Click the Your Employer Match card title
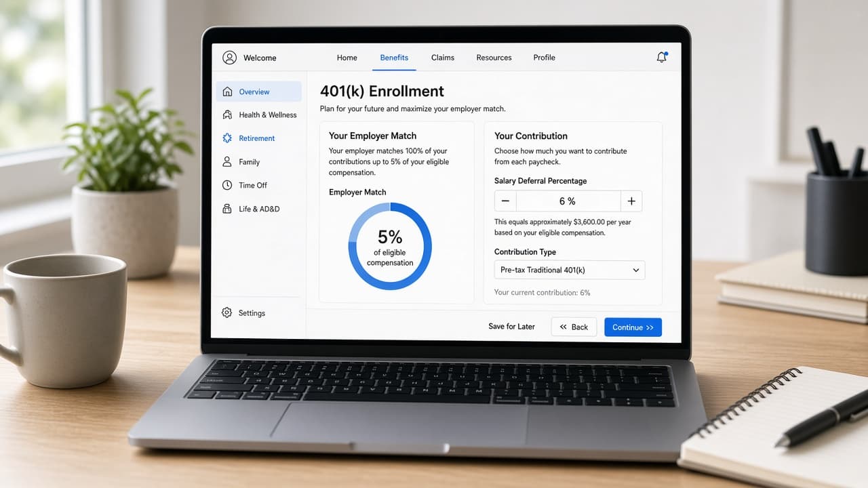 click(x=372, y=136)
